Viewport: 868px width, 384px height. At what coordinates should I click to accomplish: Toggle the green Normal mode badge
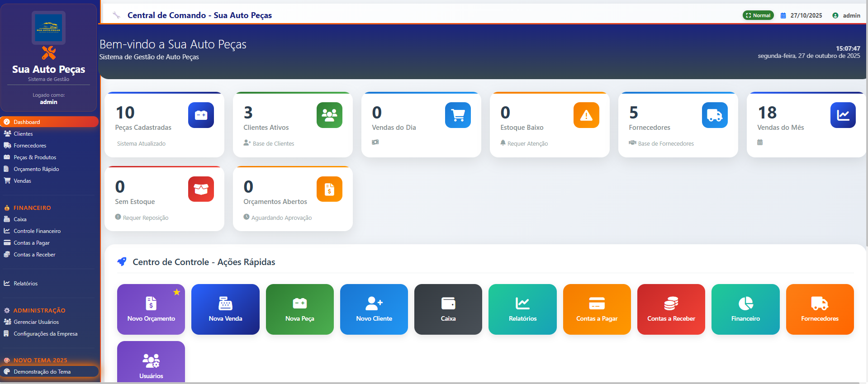(758, 15)
